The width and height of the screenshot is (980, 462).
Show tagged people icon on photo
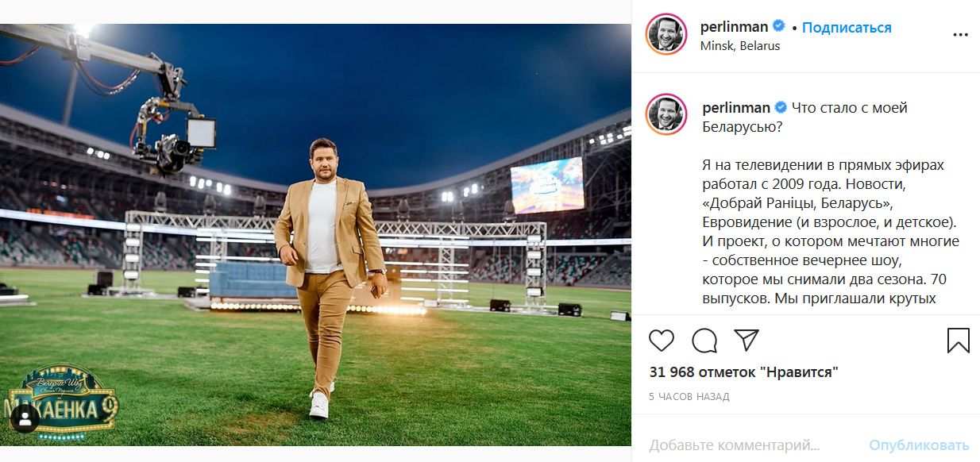[x=25, y=418]
